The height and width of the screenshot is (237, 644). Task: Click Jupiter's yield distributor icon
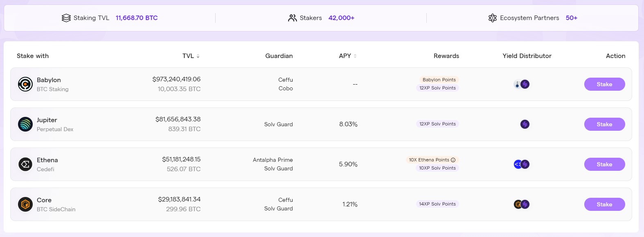coord(525,124)
